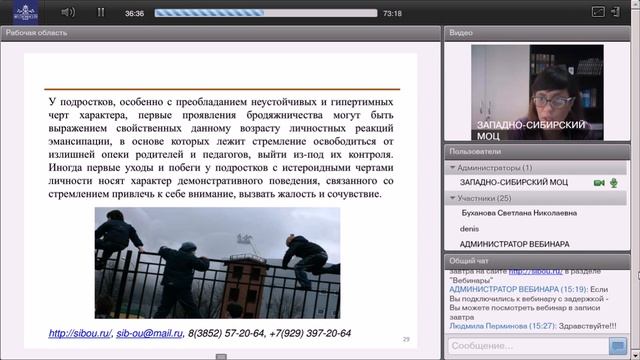Open the sibou.ru link in the chat
Screen dimensions: 640x360
(x=536, y=271)
